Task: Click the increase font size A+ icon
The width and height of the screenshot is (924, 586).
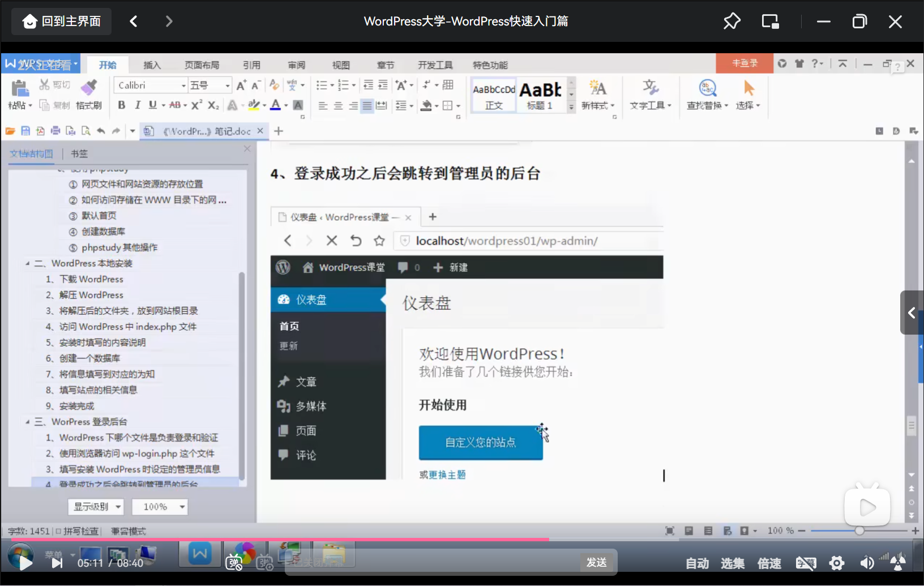Action: [x=241, y=85]
